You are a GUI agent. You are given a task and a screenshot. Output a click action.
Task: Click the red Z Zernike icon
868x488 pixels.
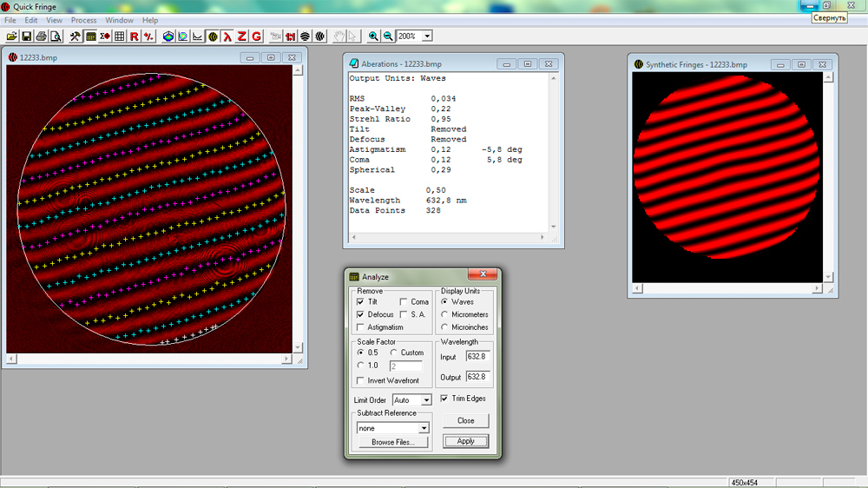pos(242,36)
